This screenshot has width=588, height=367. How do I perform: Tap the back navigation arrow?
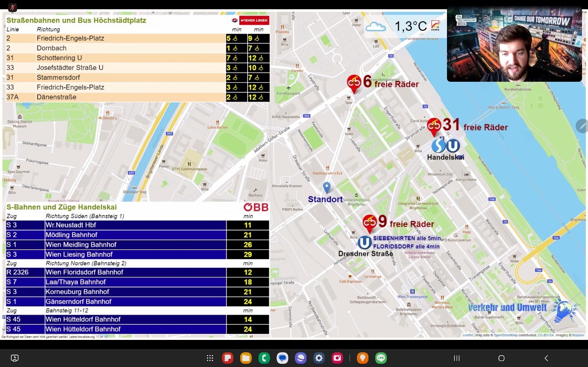[546, 358]
